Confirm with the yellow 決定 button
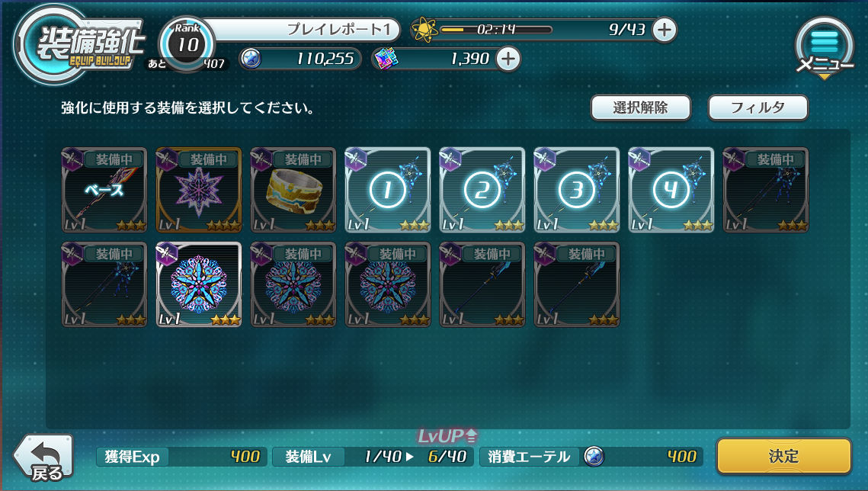The image size is (868, 491). 784,457
